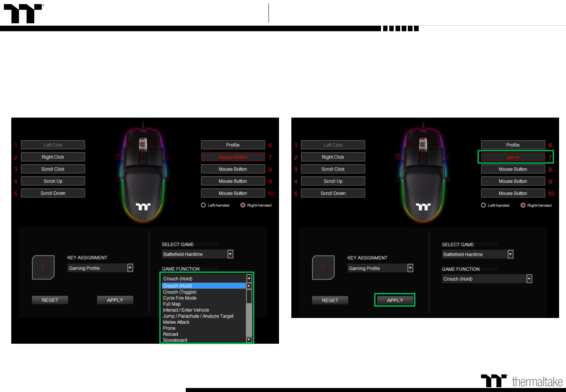Click the red 'game' button assigned to 7
This screenshot has width=566, height=392.
coord(513,157)
